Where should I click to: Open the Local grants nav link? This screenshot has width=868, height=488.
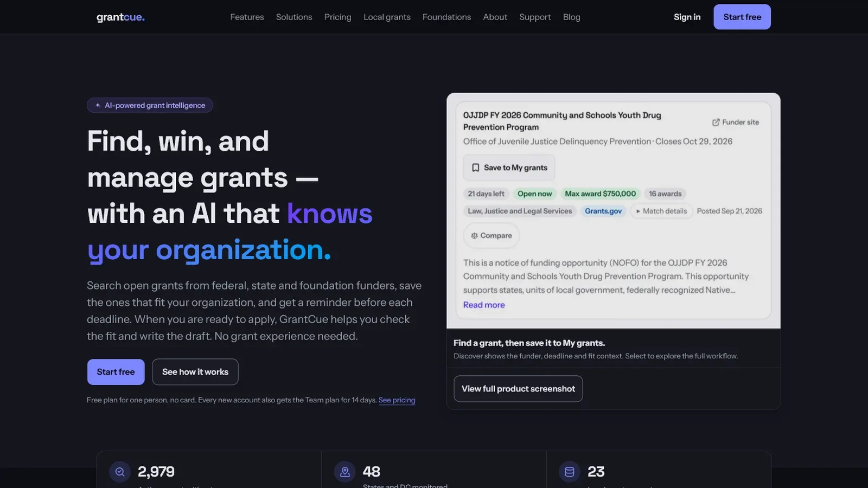(387, 17)
